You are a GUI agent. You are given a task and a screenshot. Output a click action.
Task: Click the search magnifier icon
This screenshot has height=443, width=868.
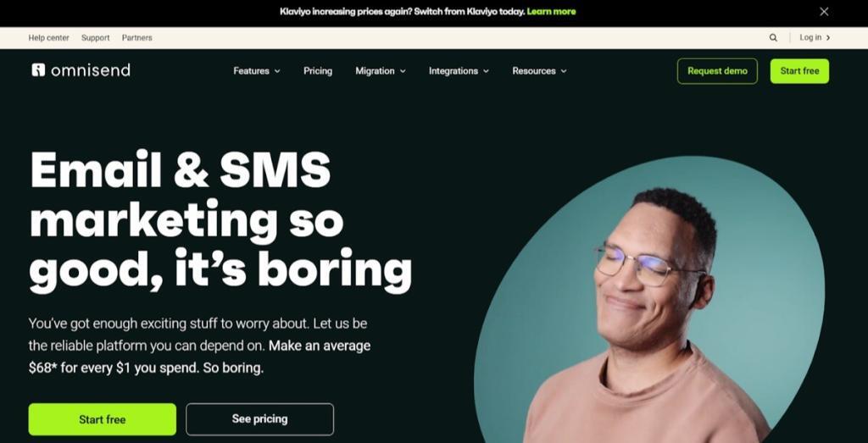click(x=773, y=37)
